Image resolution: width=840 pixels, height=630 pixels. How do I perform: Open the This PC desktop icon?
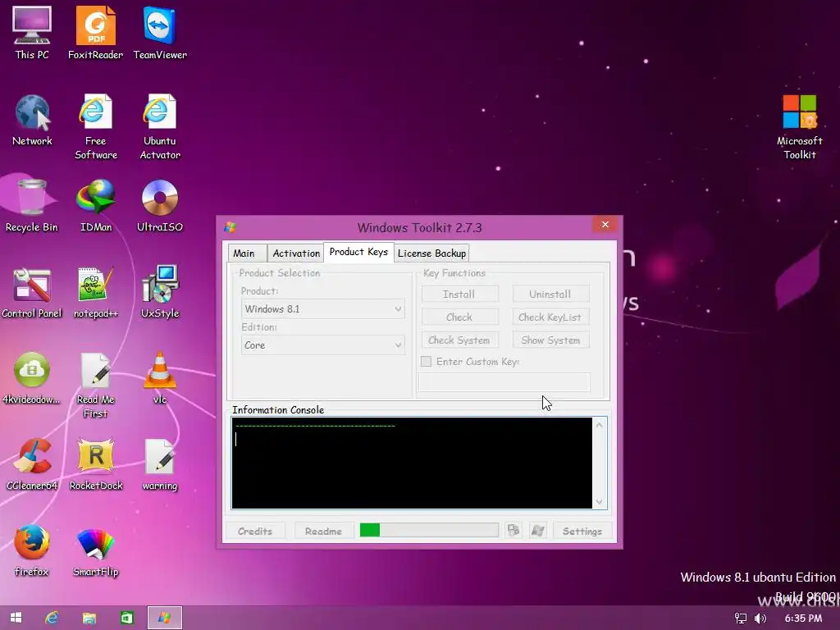32,33
